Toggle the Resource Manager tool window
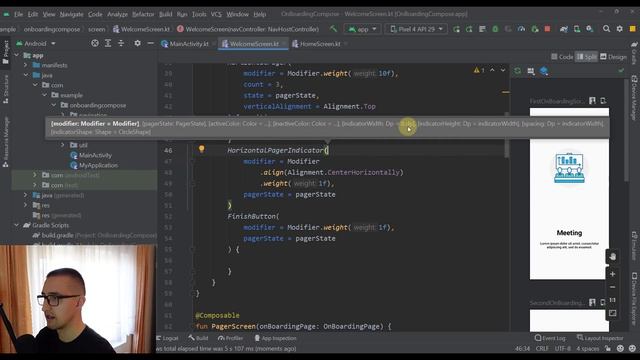The width and height of the screenshot is (640, 360). click(6, 142)
